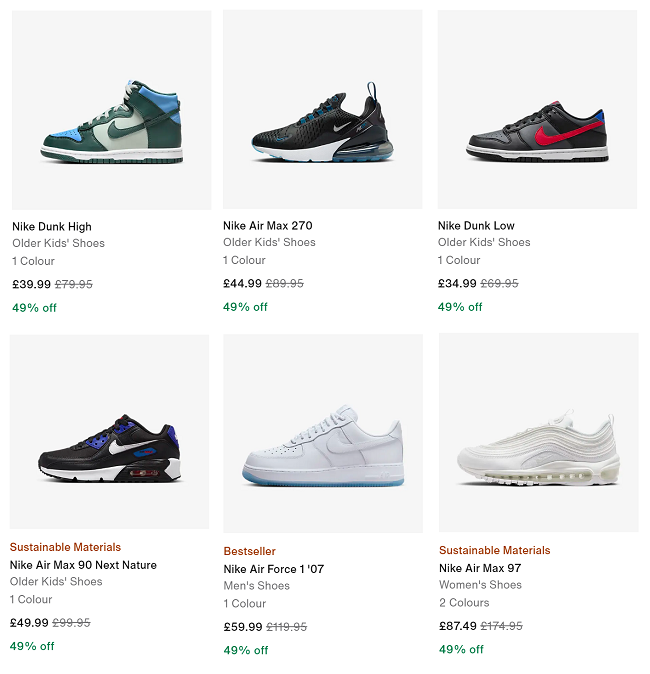The width and height of the screenshot is (650, 674).
Task: Click the 2 Colours text under Air Max 97
Action: click(464, 603)
